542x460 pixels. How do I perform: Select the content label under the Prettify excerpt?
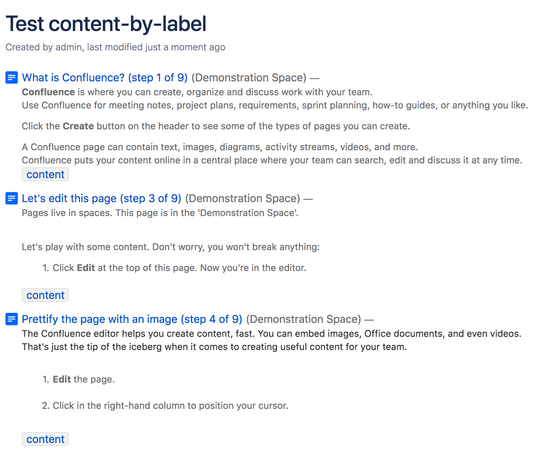(45, 439)
